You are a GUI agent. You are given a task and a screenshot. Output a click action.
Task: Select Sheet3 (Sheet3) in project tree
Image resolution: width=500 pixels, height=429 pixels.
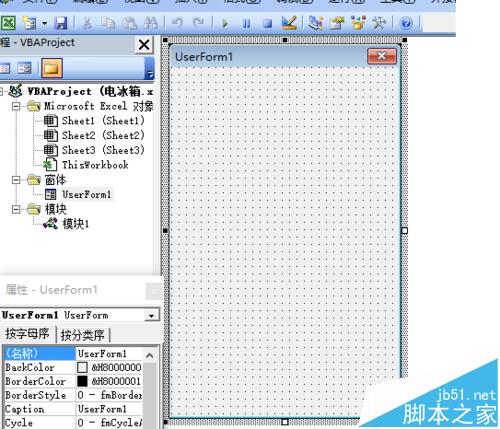(103, 150)
